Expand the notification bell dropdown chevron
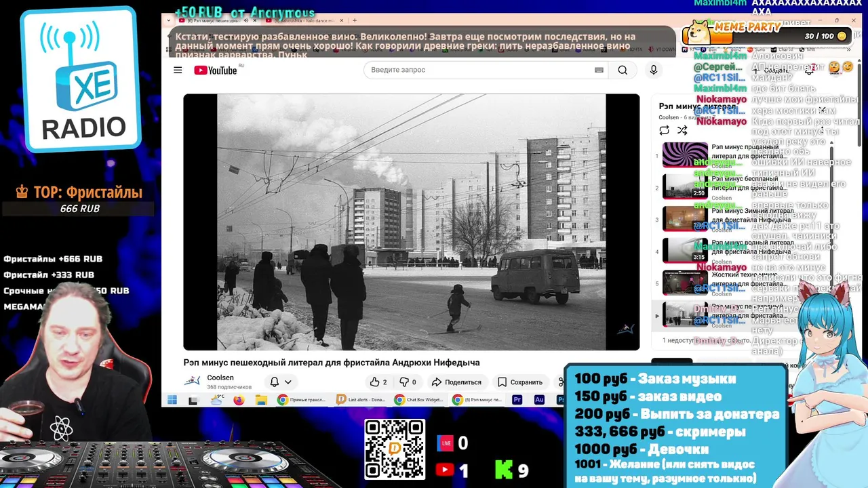 coord(288,382)
